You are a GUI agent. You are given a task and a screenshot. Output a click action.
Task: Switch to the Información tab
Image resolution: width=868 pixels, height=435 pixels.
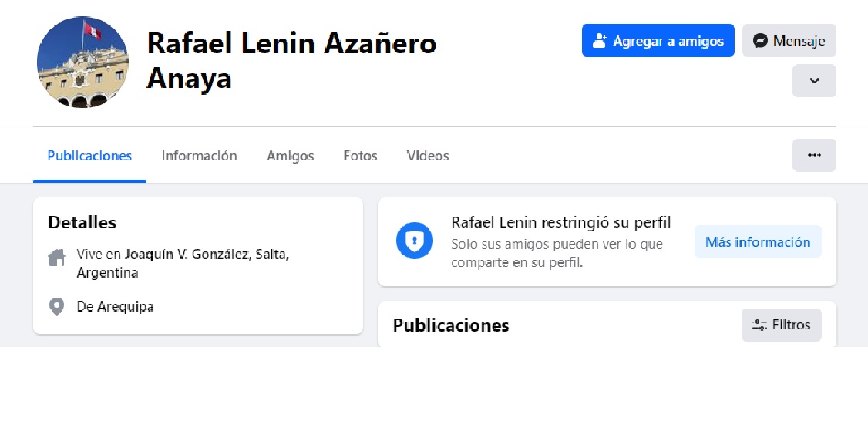(200, 156)
